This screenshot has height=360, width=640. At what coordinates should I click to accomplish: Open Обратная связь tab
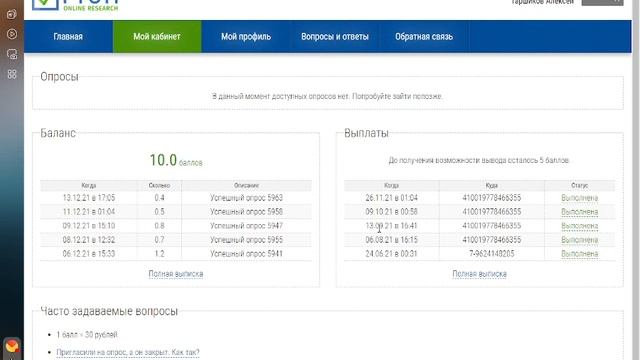424,37
